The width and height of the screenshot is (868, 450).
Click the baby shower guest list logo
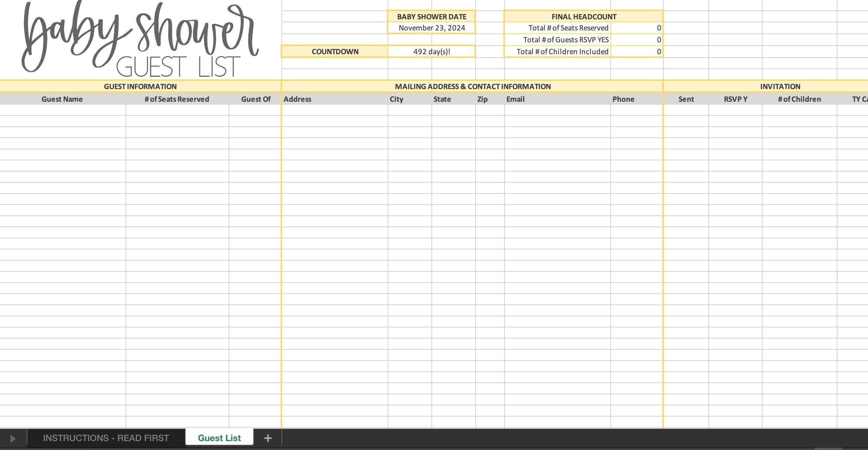pyautogui.click(x=139, y=39)
